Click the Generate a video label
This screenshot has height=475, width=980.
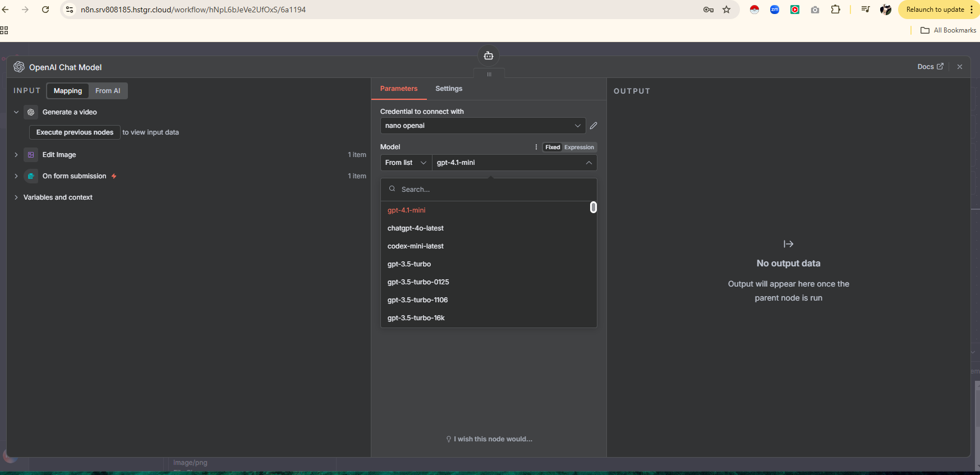click(70, 112)
